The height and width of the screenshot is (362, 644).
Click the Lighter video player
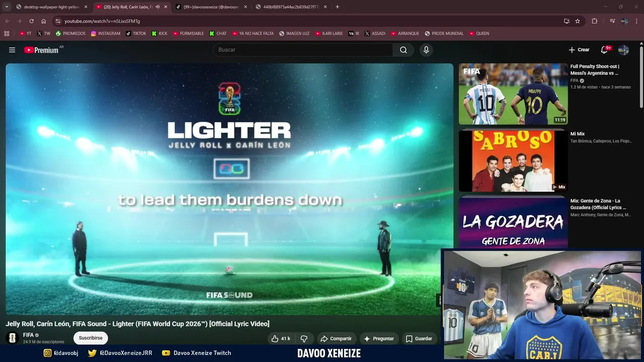229,189
